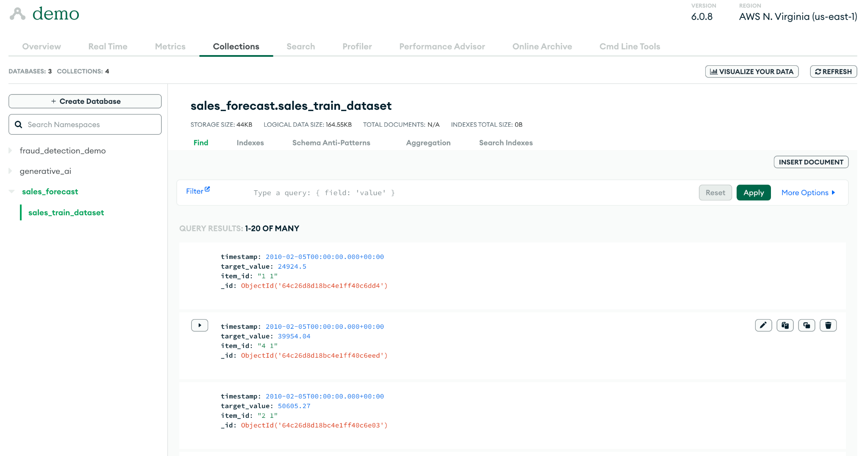Viewport: 868px width, 456px height.
Task: Click INDEXES TOTAL SIZE 0B stat
Action: pos(487,125)
